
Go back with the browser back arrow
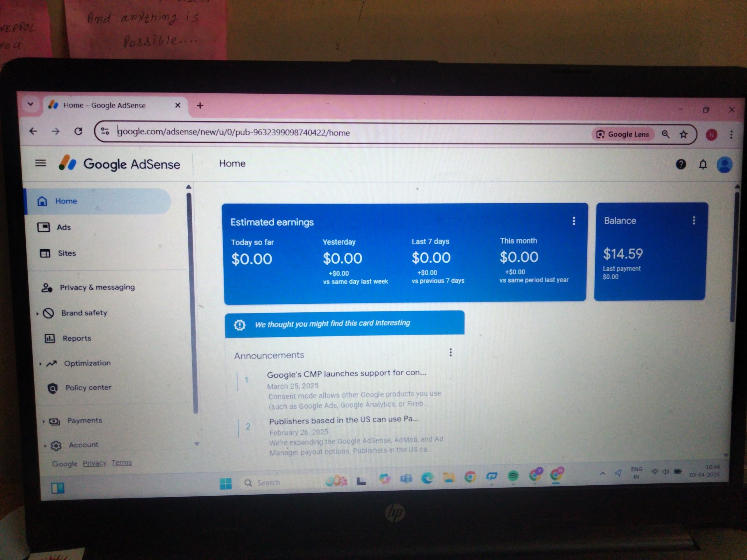pos(33,131)
